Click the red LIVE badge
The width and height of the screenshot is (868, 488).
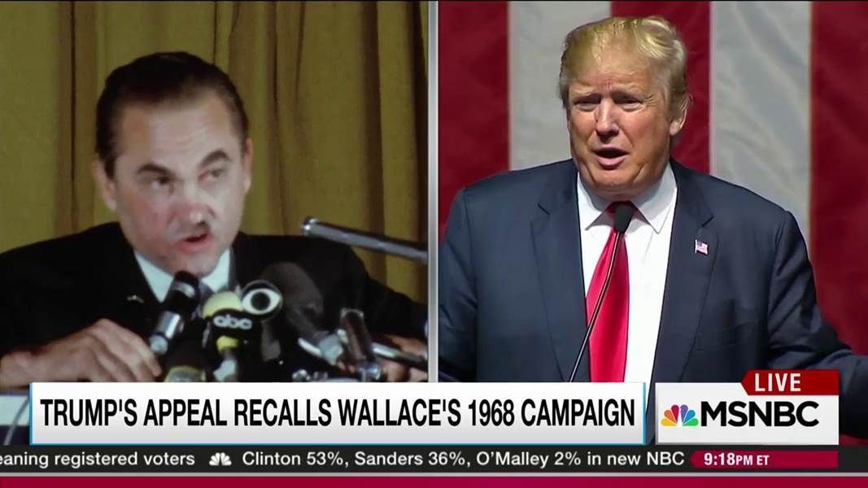click(x=790, y=383)
